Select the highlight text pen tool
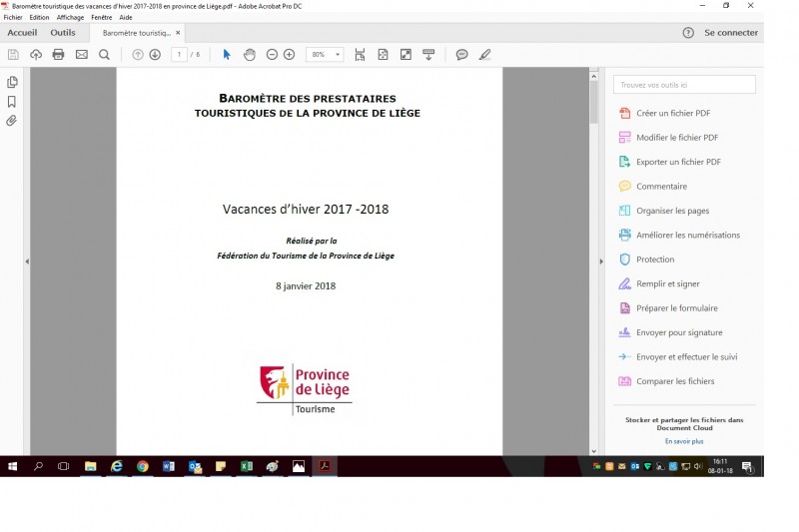Viewport: 799px width, 532px height. pos(485,55)
